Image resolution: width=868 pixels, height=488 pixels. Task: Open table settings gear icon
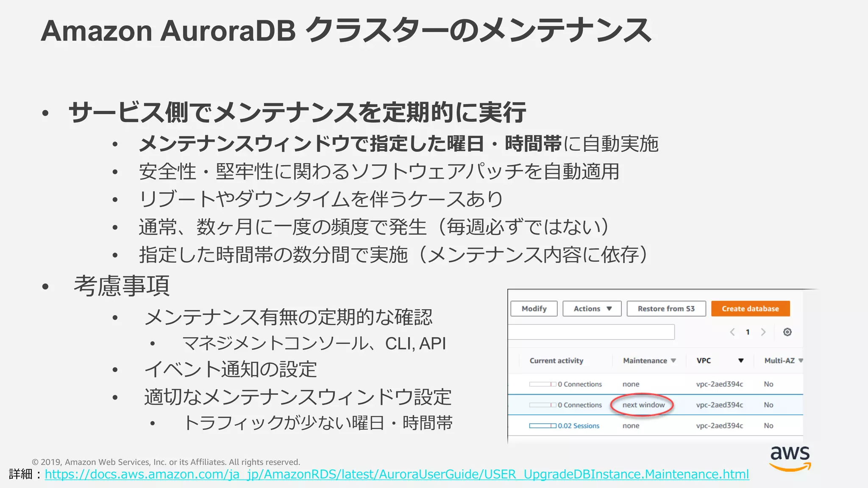[787, 332]
